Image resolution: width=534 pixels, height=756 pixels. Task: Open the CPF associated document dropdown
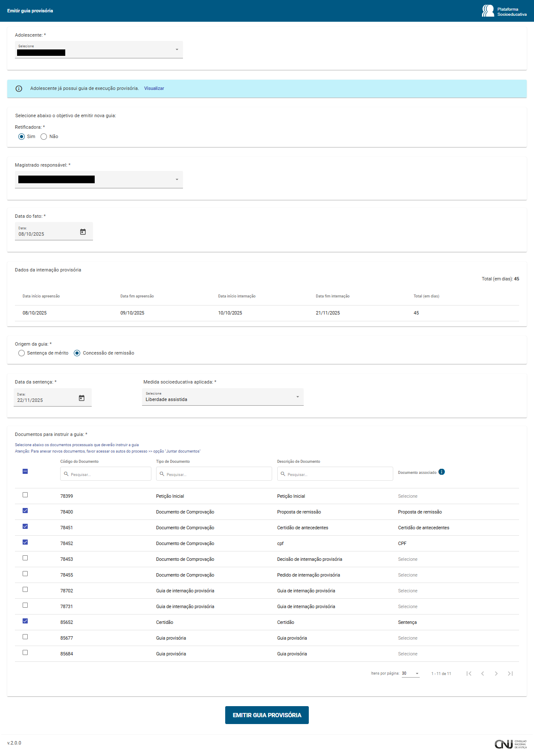tap(402, 543)
